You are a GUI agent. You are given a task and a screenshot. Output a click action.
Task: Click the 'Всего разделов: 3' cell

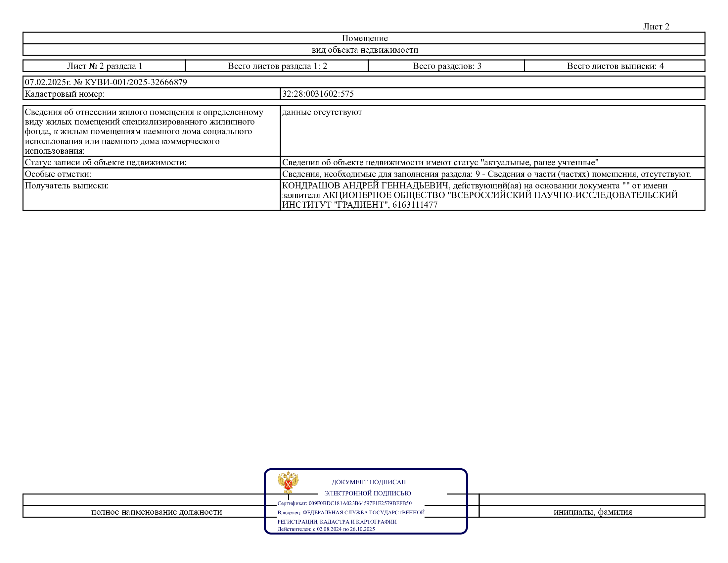pos(447,66)
